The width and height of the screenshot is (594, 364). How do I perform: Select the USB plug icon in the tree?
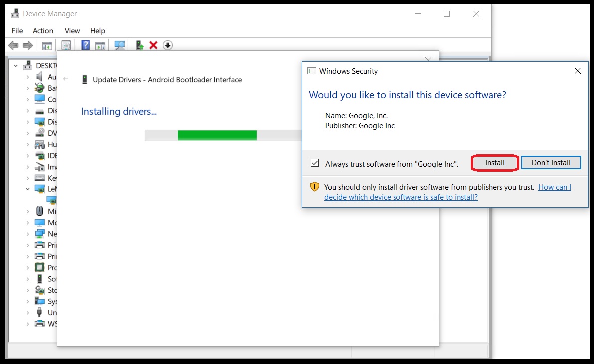pos(39,312)
